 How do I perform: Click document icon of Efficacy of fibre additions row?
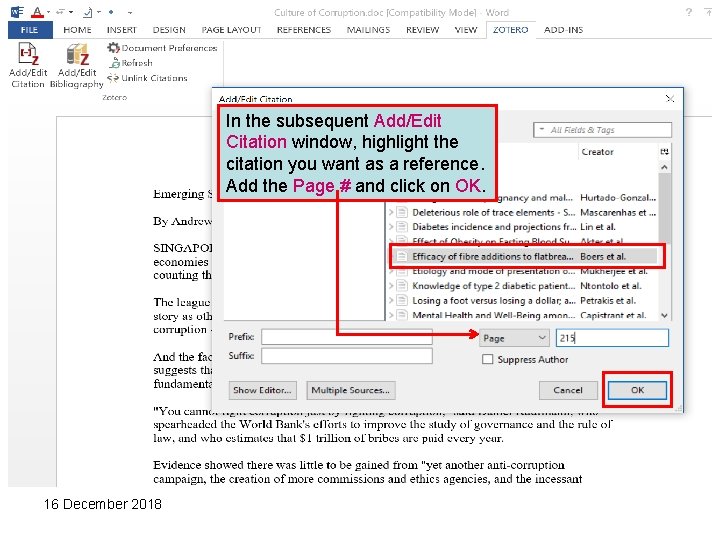coord(402,257)
